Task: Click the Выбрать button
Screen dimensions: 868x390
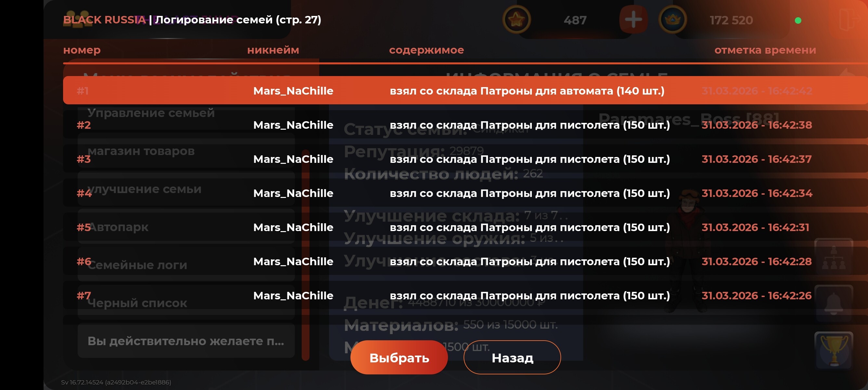Action: point(399,357)
